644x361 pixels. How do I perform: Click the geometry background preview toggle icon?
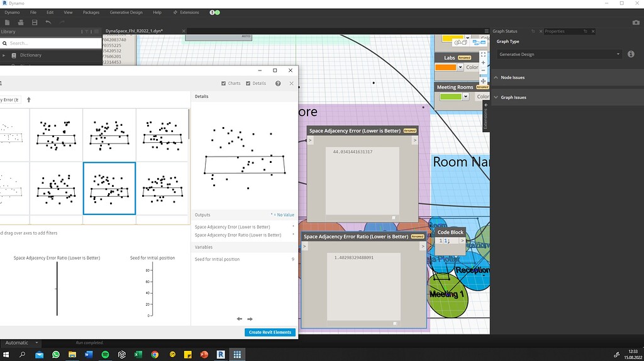(x=460, y=42)
